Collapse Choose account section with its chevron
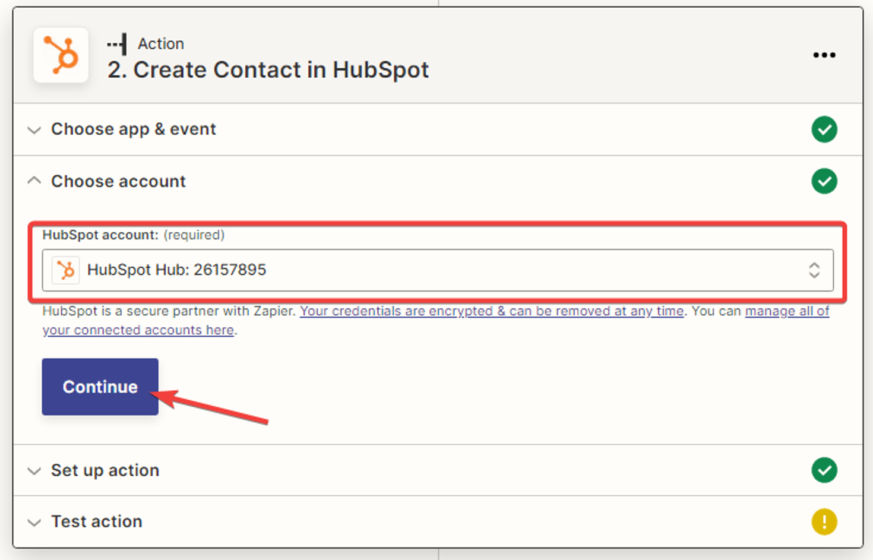 [34, 181]
